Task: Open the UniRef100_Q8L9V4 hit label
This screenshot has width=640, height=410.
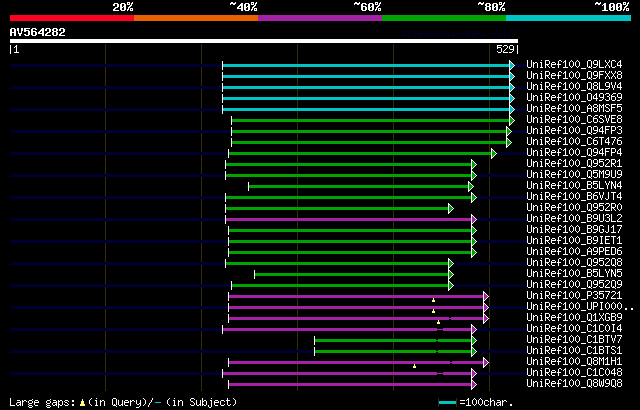Action: (x=574, y=86)
